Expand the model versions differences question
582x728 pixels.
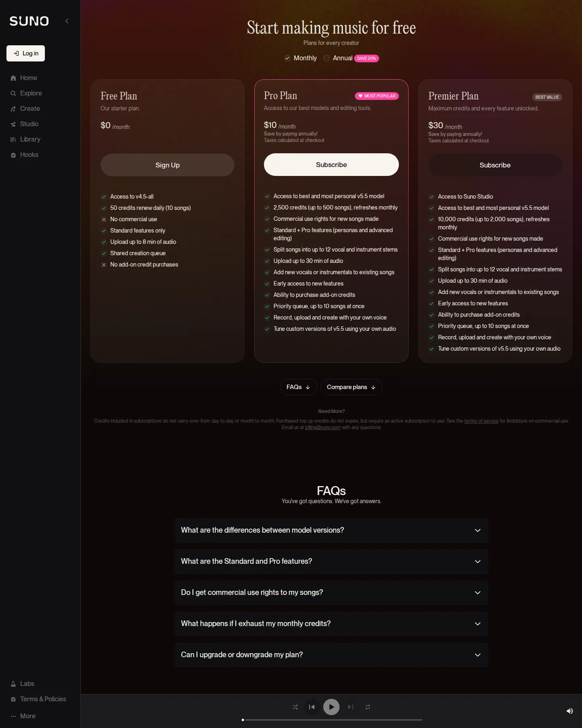point(331,530)
